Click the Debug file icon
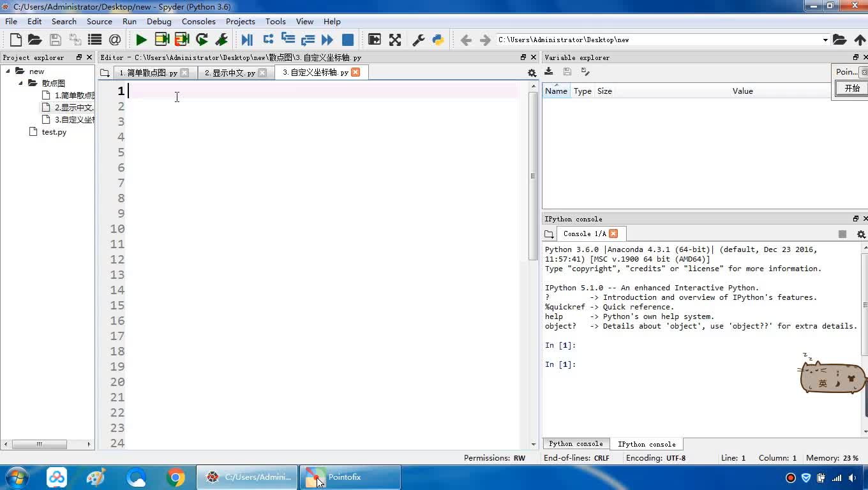The width and height of the screenshot is (868, 490). click(247, 40)
